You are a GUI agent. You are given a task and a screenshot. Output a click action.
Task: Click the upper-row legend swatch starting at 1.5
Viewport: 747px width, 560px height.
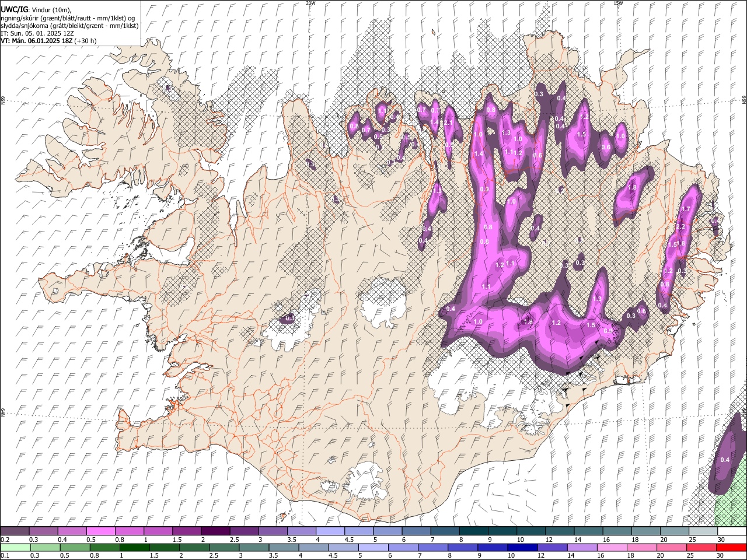(186, 531)
